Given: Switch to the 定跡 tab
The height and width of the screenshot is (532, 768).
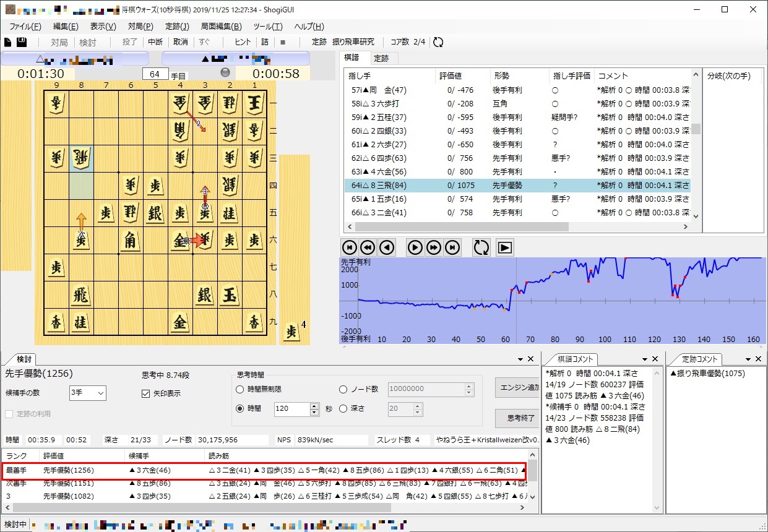Looking at the screenshot, I should pyautogui.click(x=381, y=59).
